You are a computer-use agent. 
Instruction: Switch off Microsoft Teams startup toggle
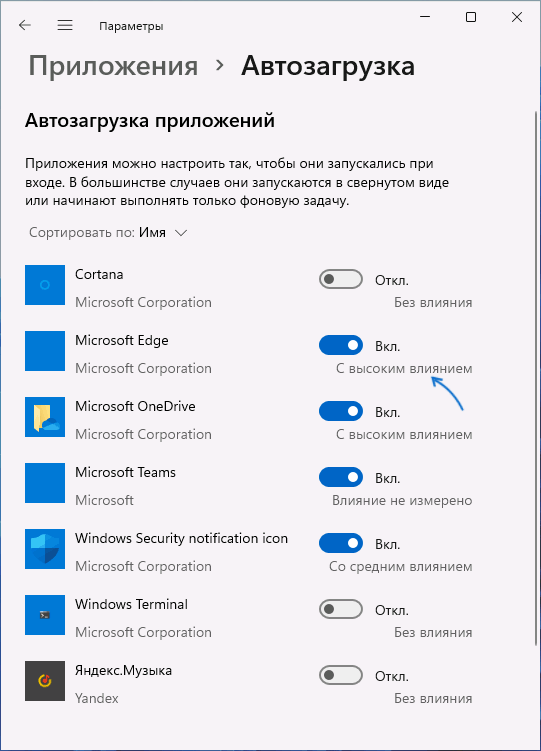tap(341, 478)
